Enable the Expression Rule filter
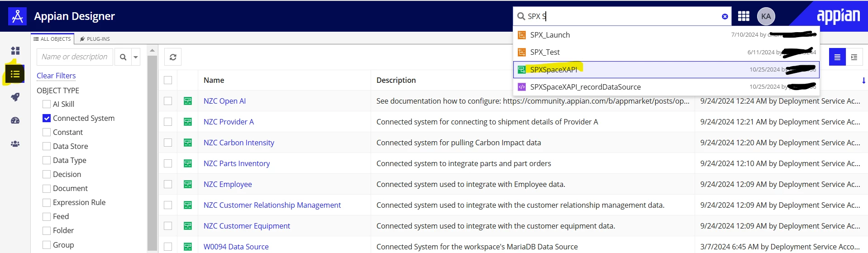Viewport: 868px width, 253px height. click(47, 202)
